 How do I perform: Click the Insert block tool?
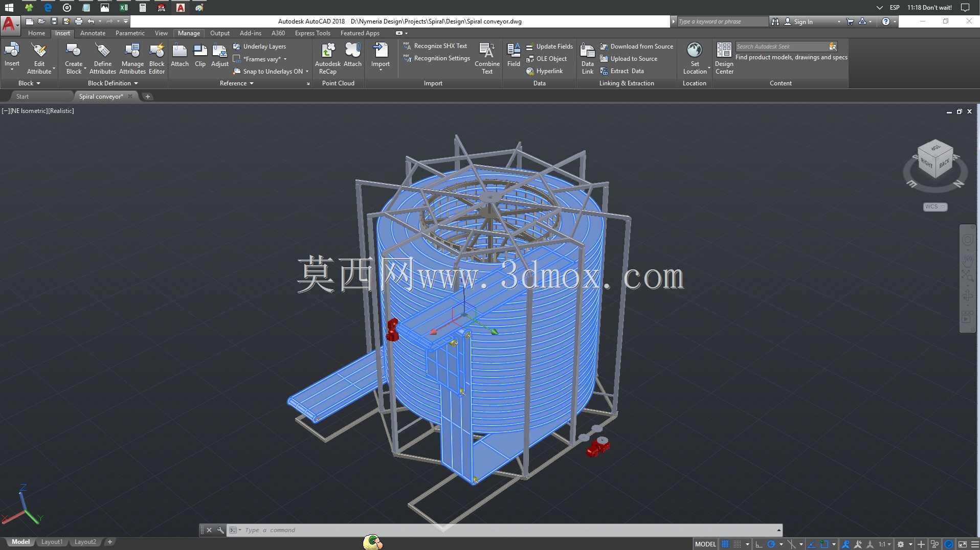pos(12,56)
